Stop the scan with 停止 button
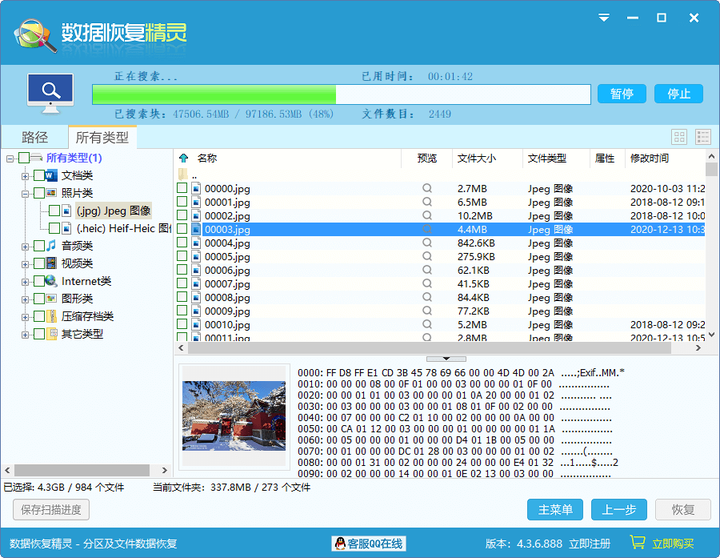Screen dimensions: 720x558 pyautogui.click(x=679, y=94)
